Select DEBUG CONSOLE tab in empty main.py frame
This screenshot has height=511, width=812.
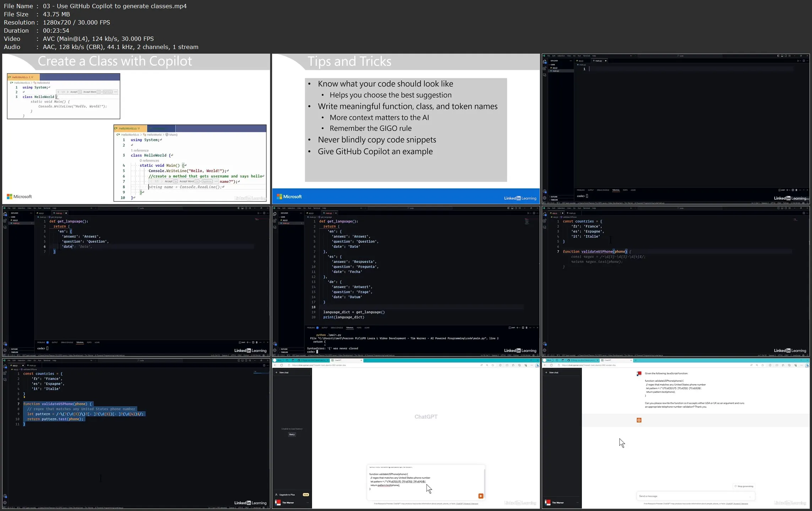pyautogui.click(x=603, y=190)
